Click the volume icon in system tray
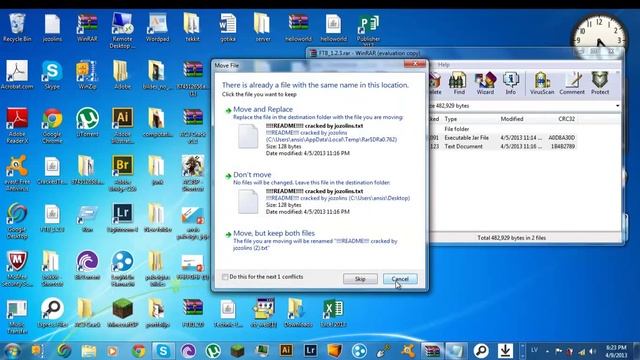The width and height of the screenshot is (640, 360). [x=592, y=351]
